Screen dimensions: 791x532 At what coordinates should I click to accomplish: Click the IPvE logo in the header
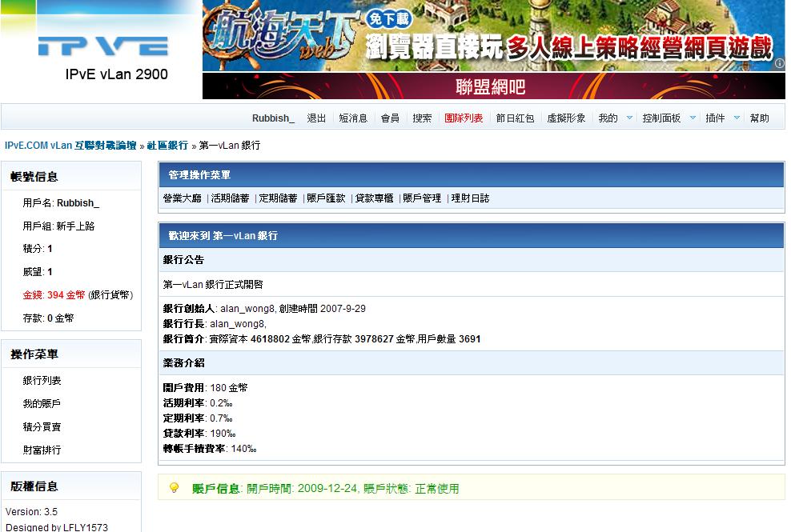tap(103, 46)
